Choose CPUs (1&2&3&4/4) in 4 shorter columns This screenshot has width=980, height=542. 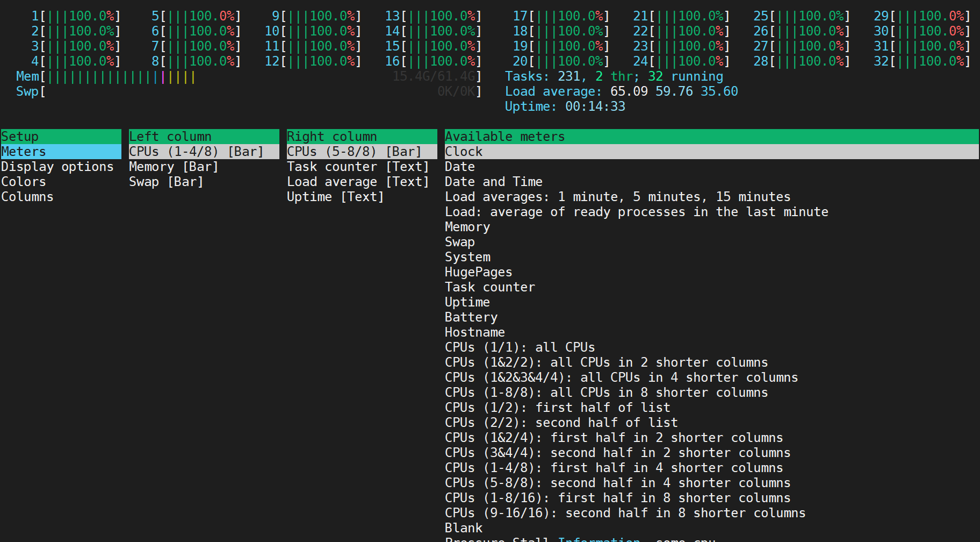[622, 377]
